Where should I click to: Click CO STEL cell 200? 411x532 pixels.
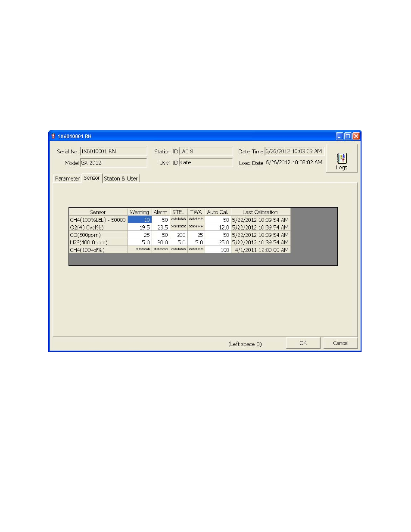click(178, 235)
